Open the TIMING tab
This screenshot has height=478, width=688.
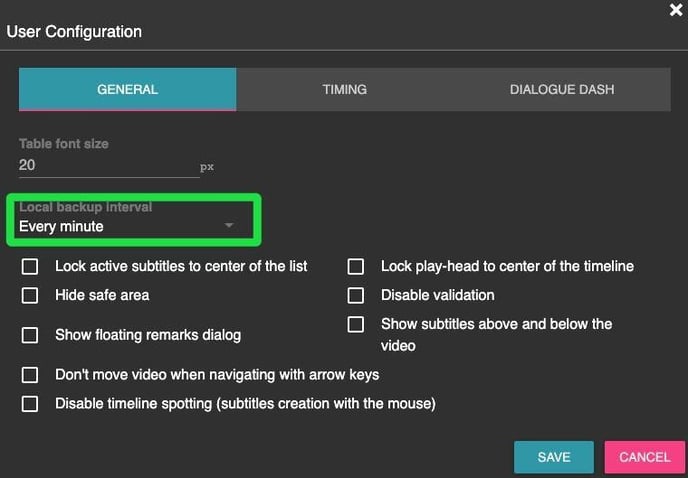[344, 89]
